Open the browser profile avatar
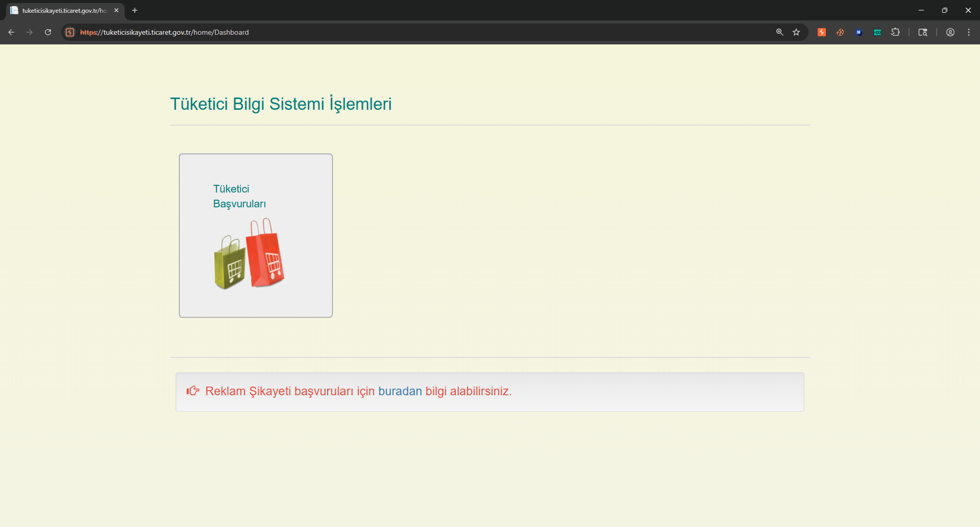The width and height of the screenshot is (980, 527). (x=950, y=32)
